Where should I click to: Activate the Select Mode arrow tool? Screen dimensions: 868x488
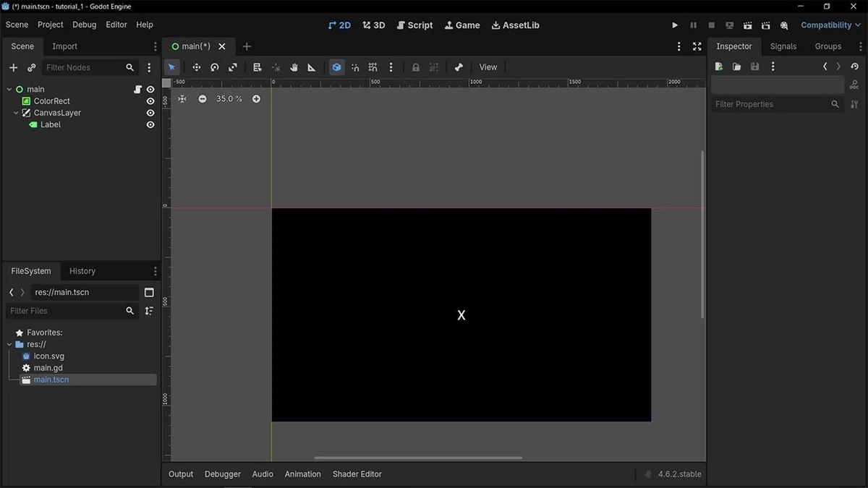pyautogui.click(x=171, y=67)
